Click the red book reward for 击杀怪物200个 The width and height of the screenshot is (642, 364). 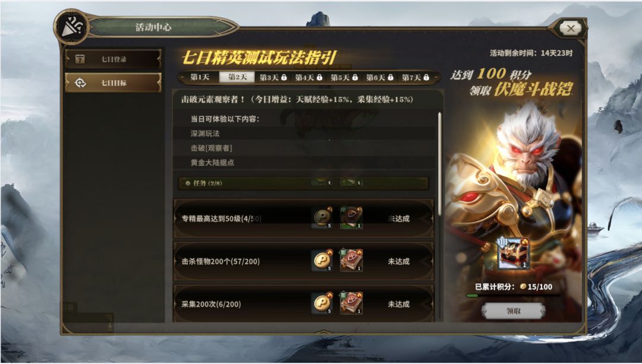pyautogui.click(x=351, y=260)
